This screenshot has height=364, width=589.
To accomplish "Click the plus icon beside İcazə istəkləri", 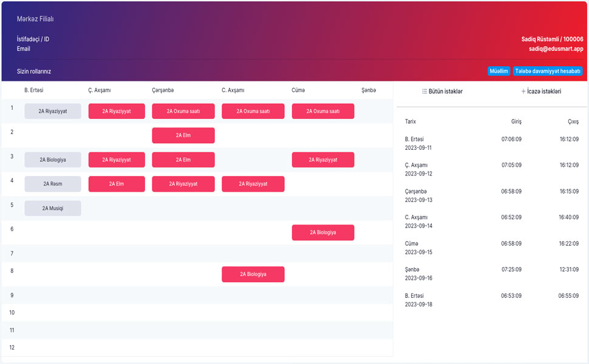I will point(523,92).
